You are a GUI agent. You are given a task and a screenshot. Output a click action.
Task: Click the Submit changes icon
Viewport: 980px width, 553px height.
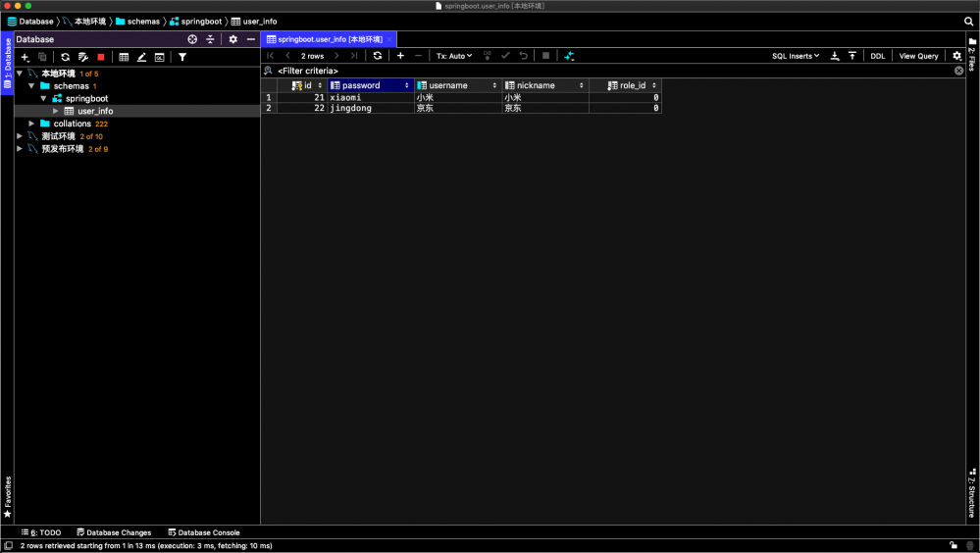[x=488, y=56]
